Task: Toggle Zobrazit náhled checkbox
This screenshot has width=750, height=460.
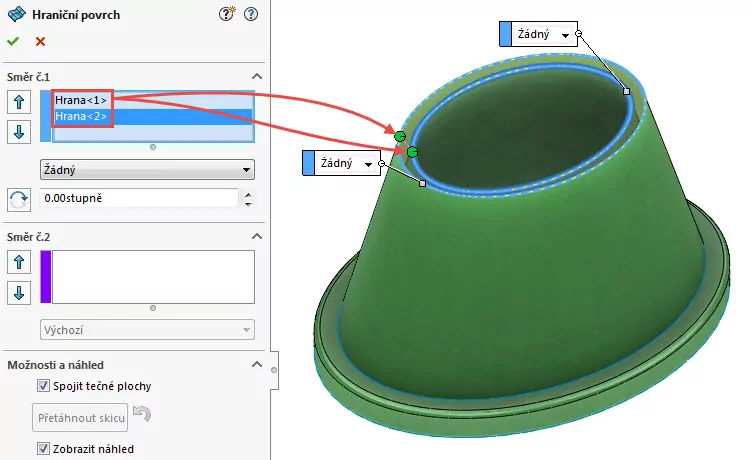Action: pyautogui.click(x=43, y=449)
